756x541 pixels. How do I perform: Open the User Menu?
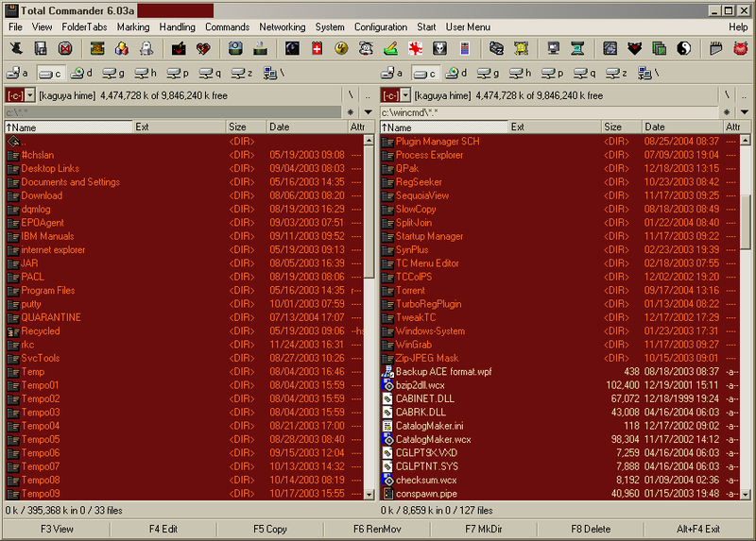point(468,27)
